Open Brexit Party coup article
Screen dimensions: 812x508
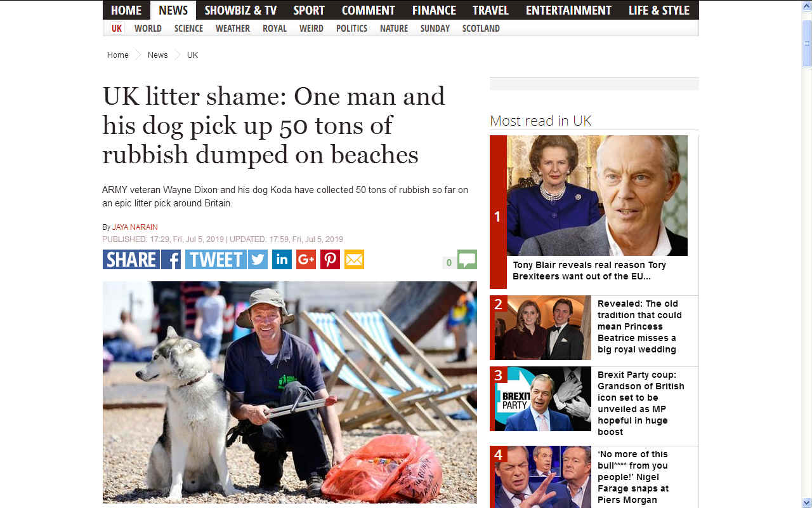(641, 403)
